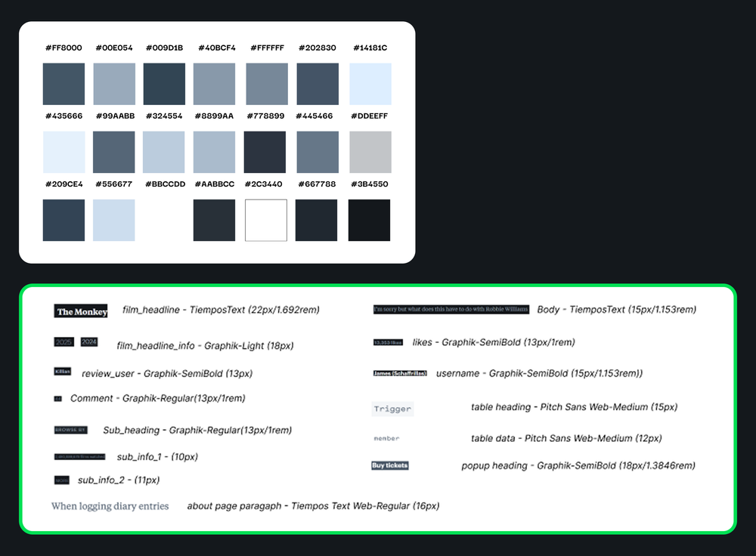The height and width of the screenshot is (556, 756).
Task: Click the Trigger table heading sample
Action: 393,408
